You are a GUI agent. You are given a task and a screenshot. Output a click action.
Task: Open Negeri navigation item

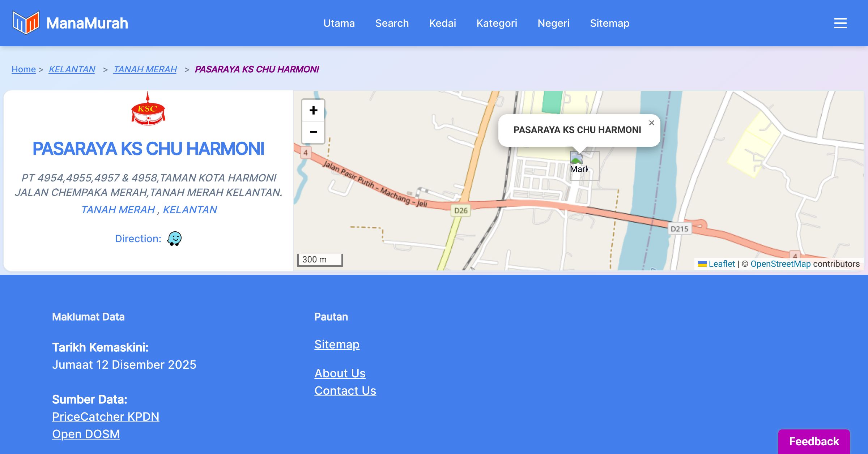coord(553,23)
